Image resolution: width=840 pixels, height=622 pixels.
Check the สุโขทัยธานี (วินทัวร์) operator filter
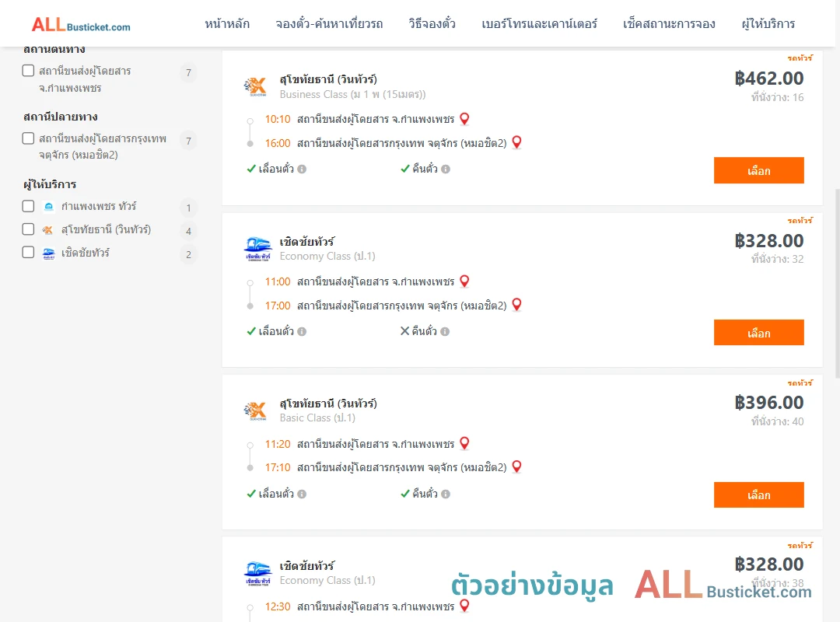[x=29, y=229]
